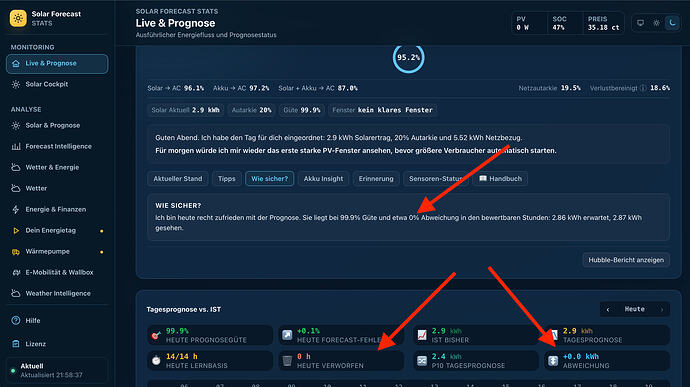Image resolution: width=690 pixels, height=387 pixels.
Task: Click the Verlustbereinigt info icon
Action: (x=643, y=88)
